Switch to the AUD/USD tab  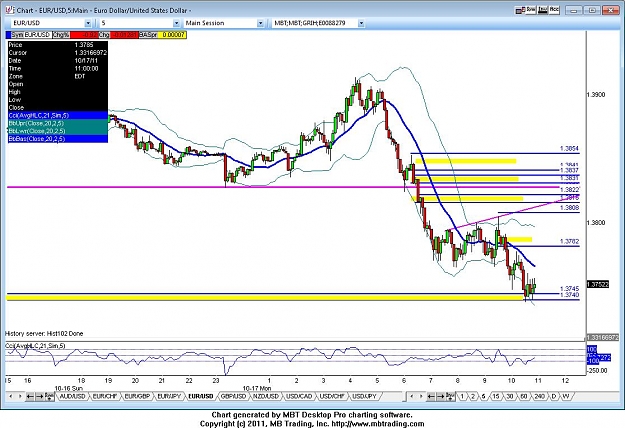pos(73,397)
